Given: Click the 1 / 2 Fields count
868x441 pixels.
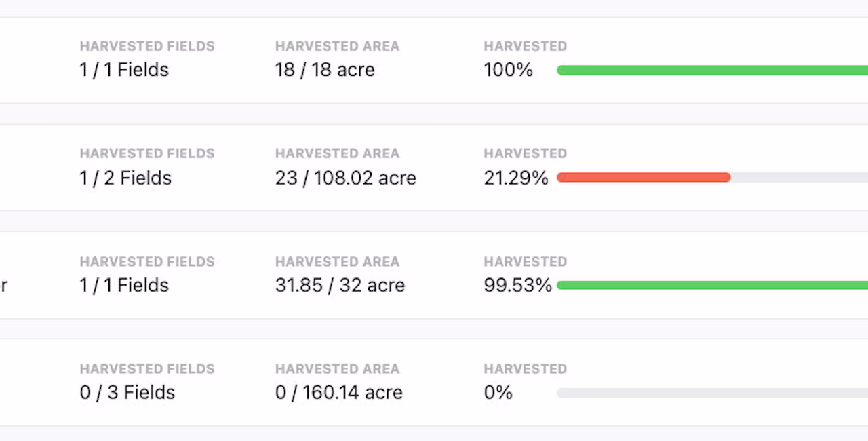Looking at the screenshot, I should click(x=125, y=178).
